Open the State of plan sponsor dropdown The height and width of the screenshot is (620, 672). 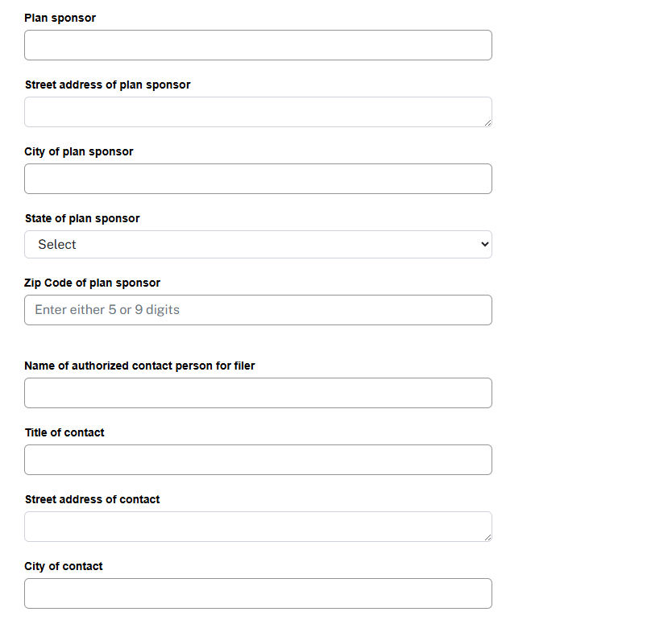[258, 244]
